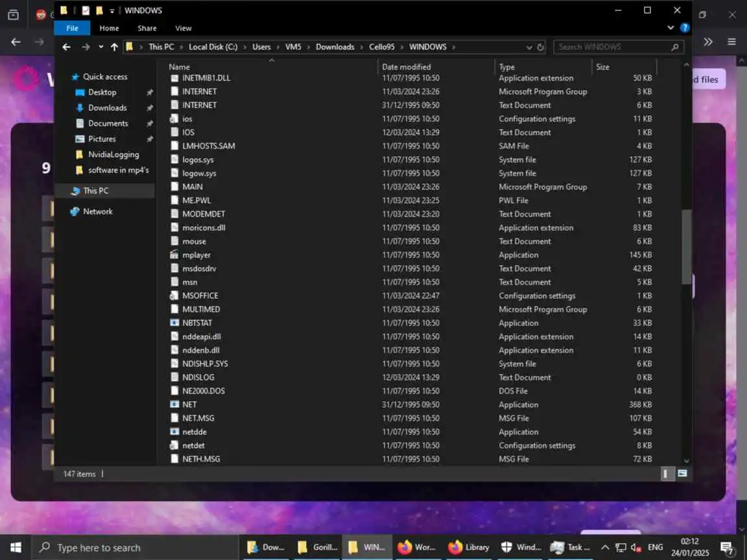This screenshot has height=560, width=747.
Task: Click the scroll down arrow of file list
Action: (x=686, y=460)
